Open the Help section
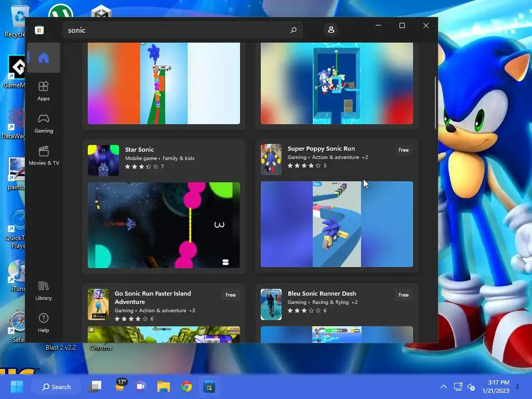The height and width of the screenshot is (399, 532). click(44, 323)
